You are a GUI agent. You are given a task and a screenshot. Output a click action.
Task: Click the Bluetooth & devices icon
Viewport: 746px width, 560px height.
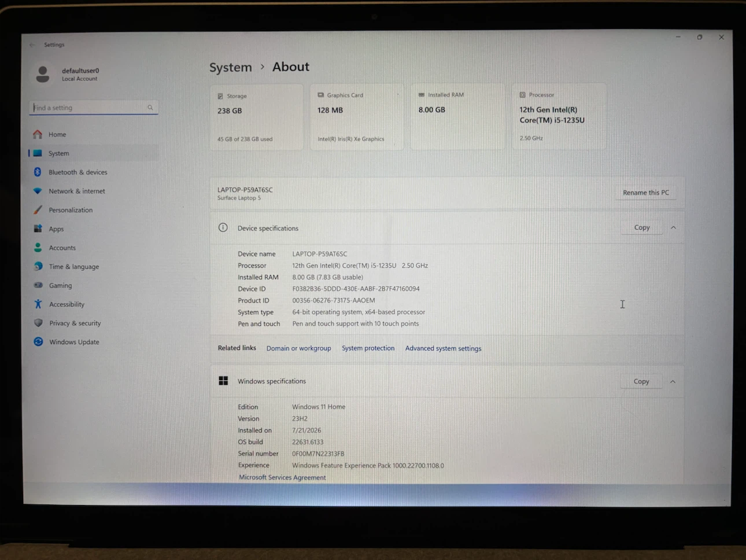click(x=38, y=172)
